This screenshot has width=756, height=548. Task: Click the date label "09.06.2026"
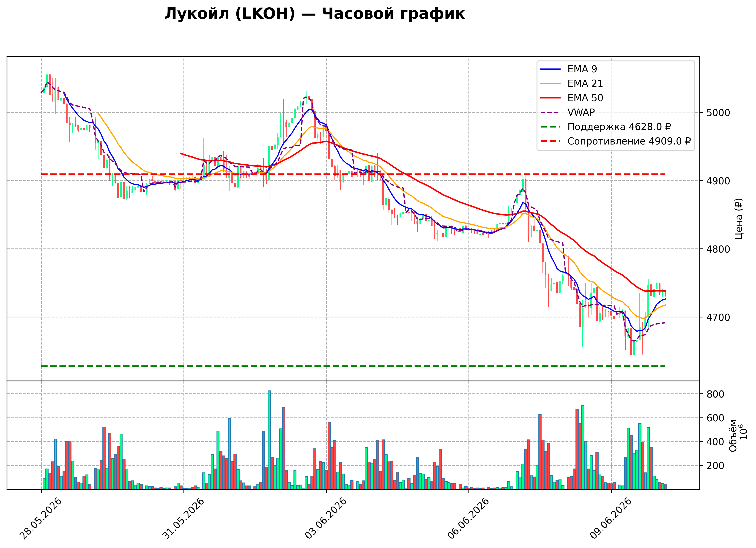(x=611, y=519)
